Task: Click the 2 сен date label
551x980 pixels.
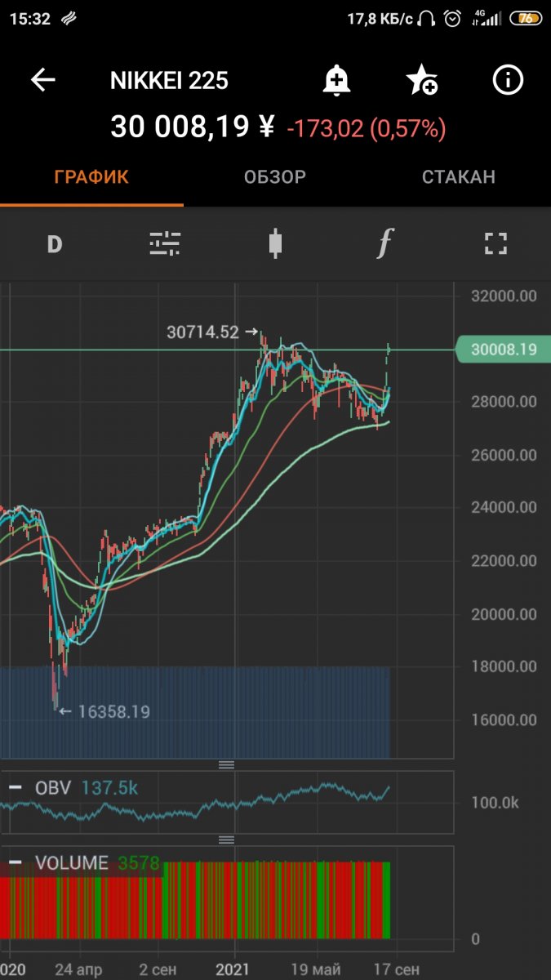Action: click(x=157, y=969)
